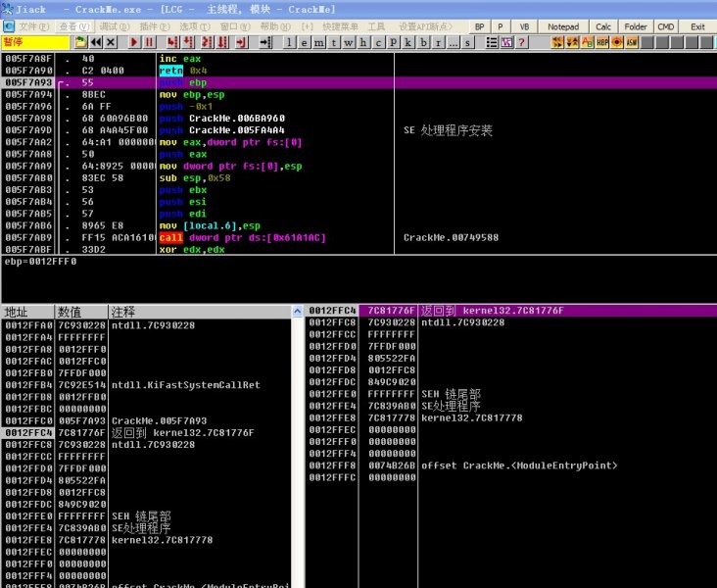Step into with the first red step icon
The width and height of the screenshot is (717, 588).
[172, 42]
